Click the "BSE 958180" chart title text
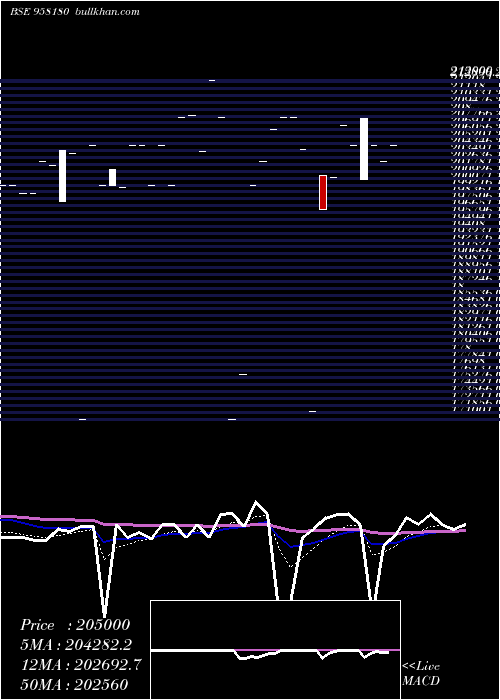Screen dimensions: 500x700 [x=39, y=12]
